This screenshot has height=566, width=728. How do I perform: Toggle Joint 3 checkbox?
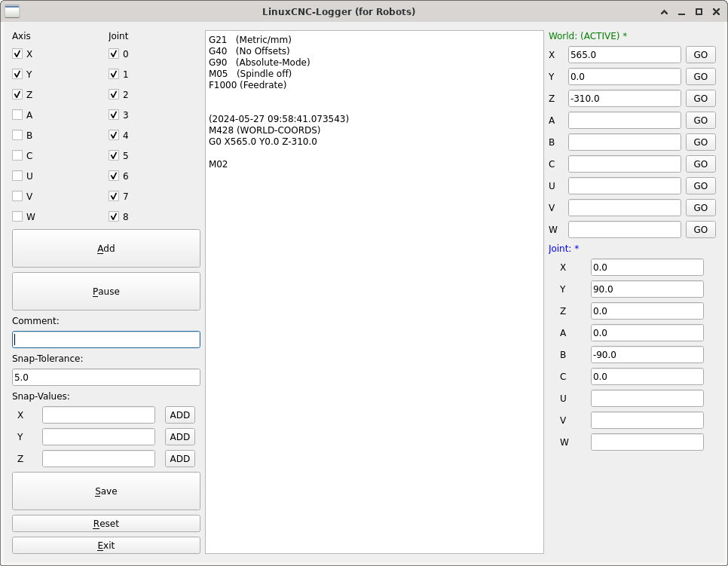114,115
